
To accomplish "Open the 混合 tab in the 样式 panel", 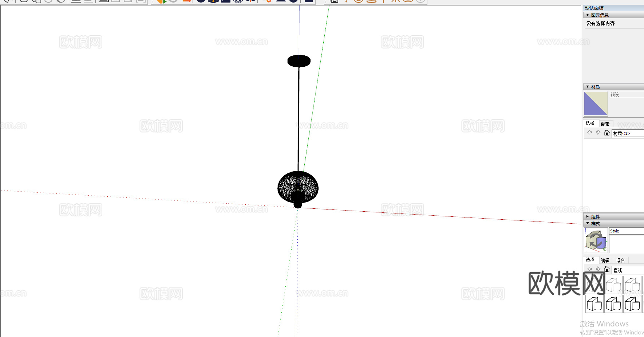I will [x=620, y=260].
